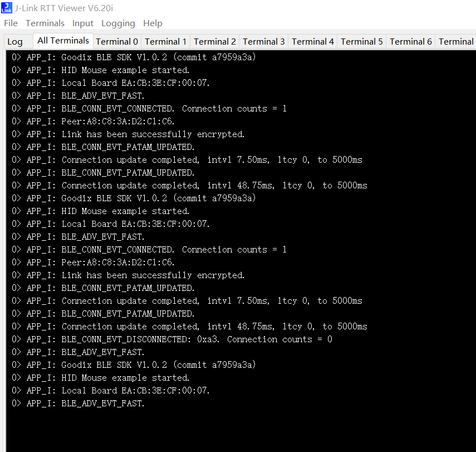Open the Logging menu

[x=118, y=23]
